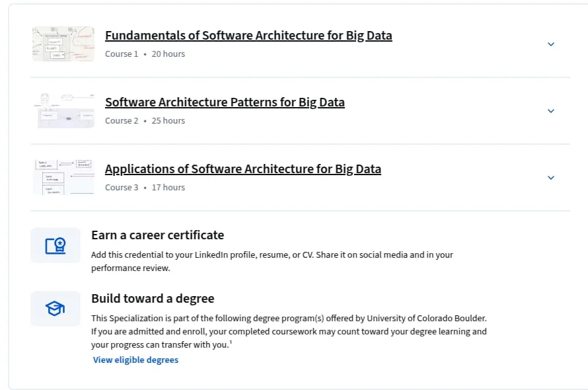Open the Applications of Software Architecture thumbnail
588x390 pixels.
click(63, 177)
